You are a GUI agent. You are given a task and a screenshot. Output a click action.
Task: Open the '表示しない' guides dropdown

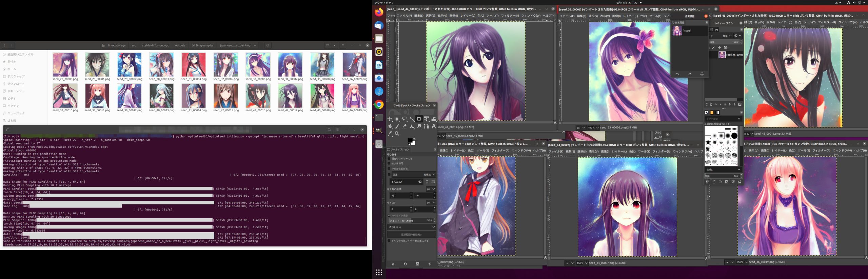pos(411,227)
